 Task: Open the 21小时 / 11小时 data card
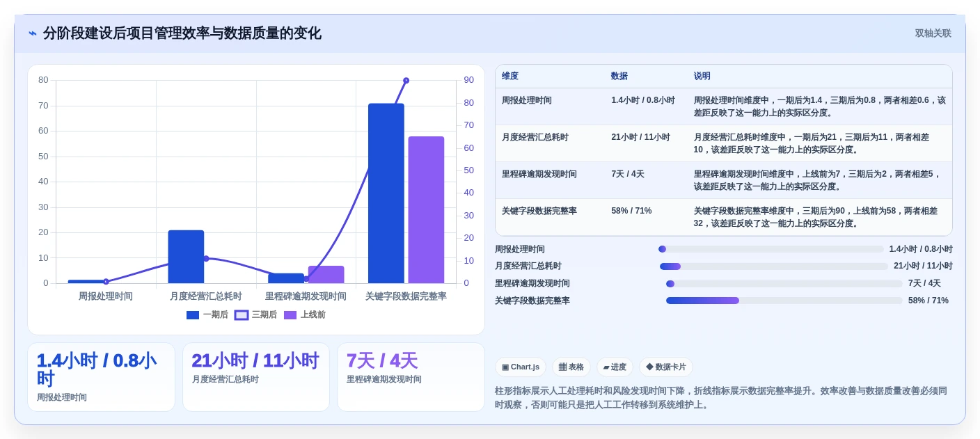click(x=256, y=377)
